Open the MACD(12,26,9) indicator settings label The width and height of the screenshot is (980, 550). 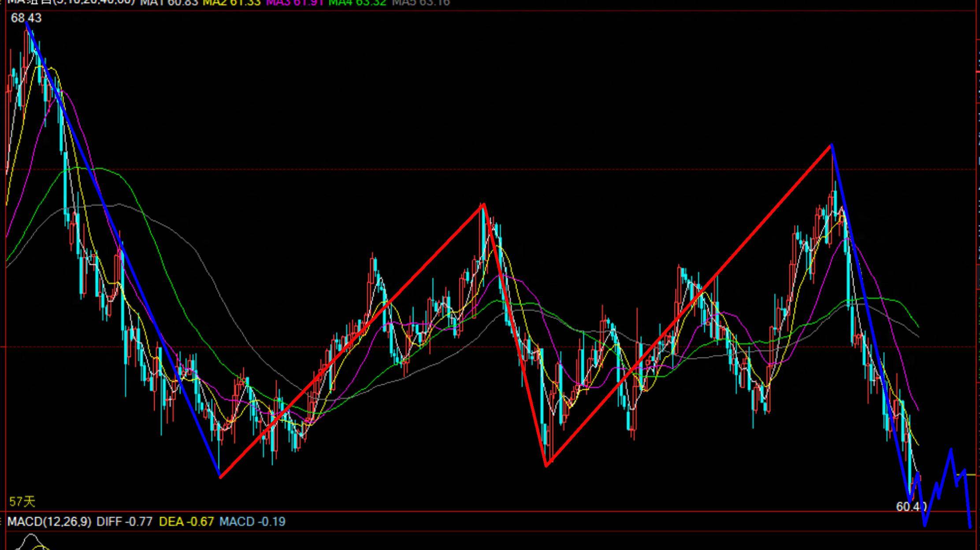tap(49, 522)
